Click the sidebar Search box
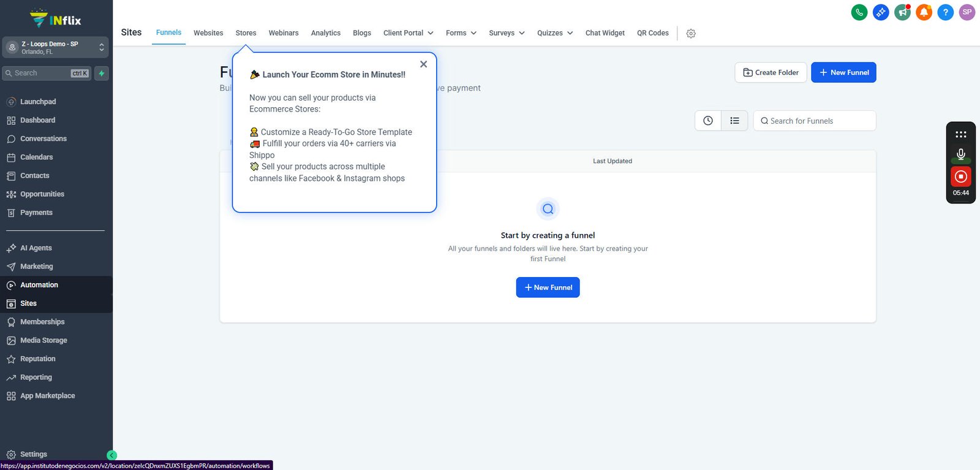 (47, 74)
